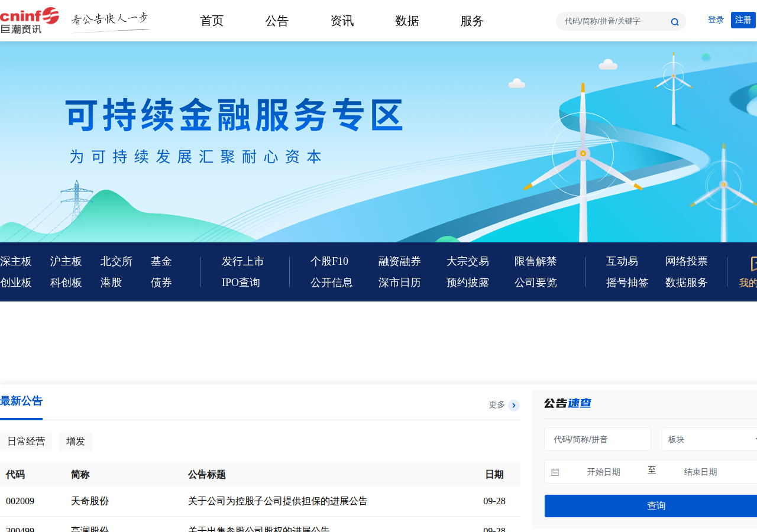Open the 板块 dropdown
The image size is (757, 532).
[x=710, y=439]
